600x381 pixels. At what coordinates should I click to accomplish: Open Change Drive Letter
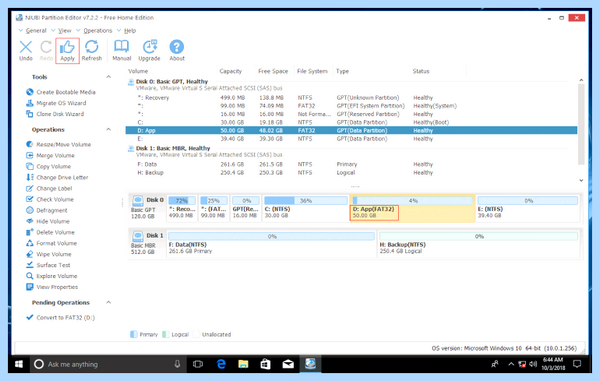(x=57, y=177)
